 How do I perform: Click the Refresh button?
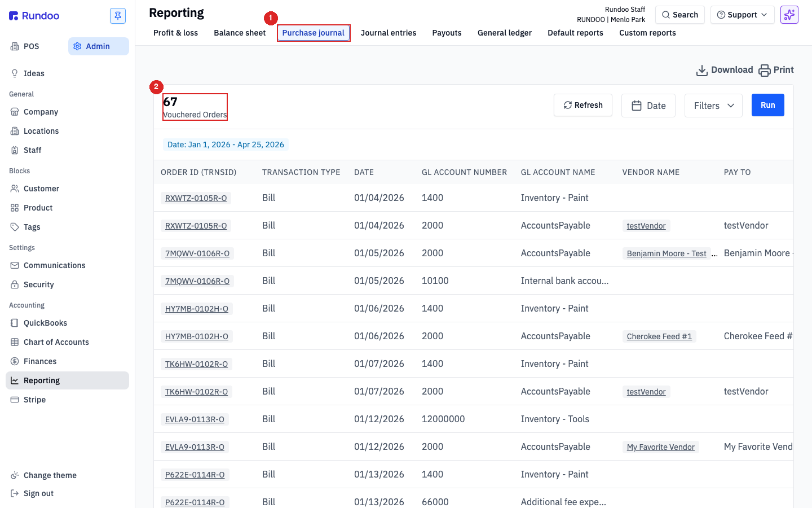pos(583,105)
